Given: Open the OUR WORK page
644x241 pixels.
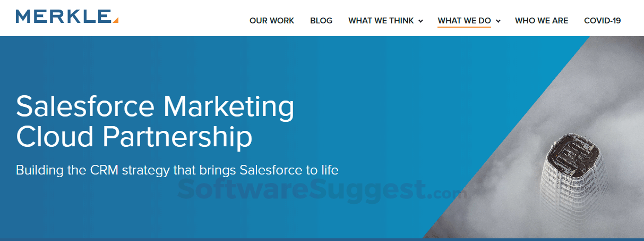Looking at the screenshot, I should pyautogui.click(x=271, y=21).
